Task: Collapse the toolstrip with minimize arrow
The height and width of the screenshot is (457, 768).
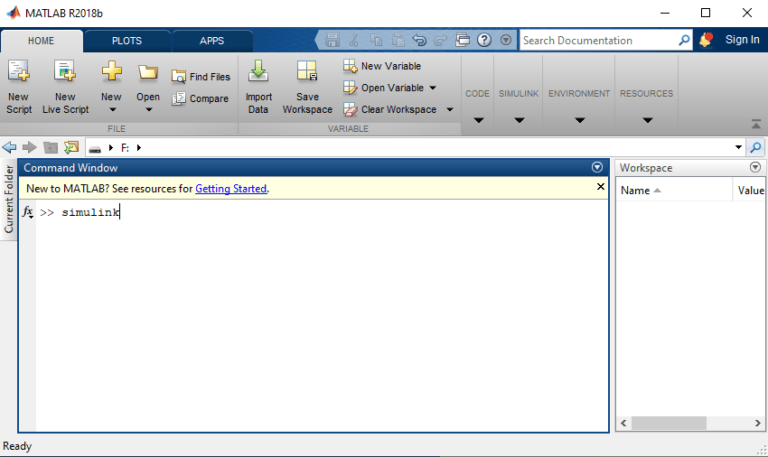Action: (756, 124)
